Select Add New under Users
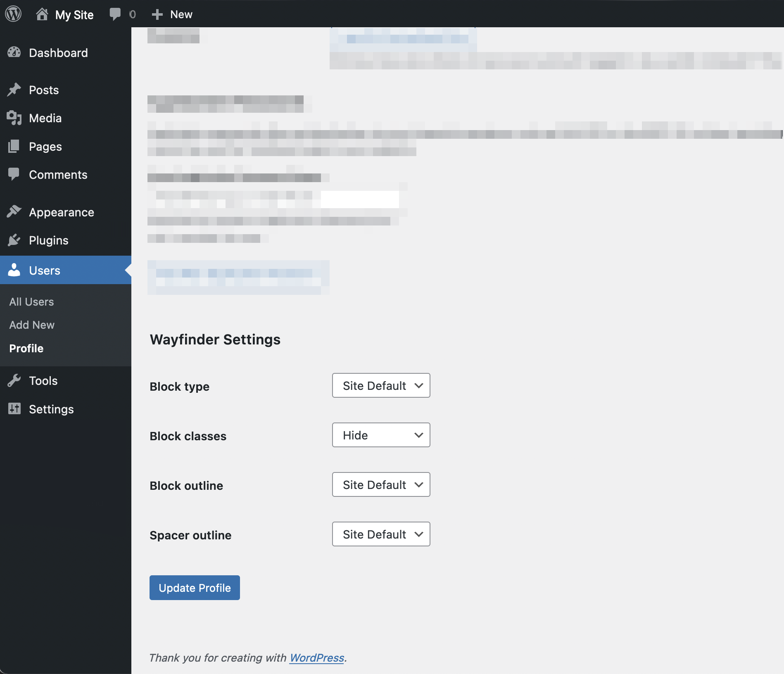Screen dimensions: 784x674 pyautogui.click(x=32, y=325)
